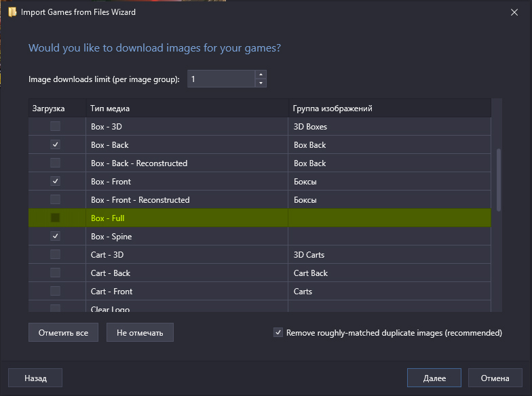The height and width of the screenshot is (396, 532).
Task: Go to next step with Далее
Action: (x=434, y=378)
